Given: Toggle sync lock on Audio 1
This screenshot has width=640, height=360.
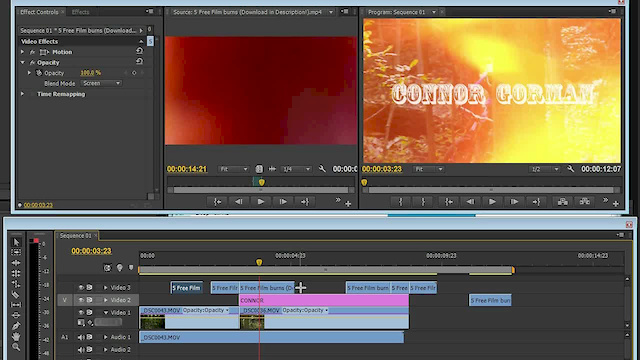Looking at the screenshot, I should pos(89,337).
